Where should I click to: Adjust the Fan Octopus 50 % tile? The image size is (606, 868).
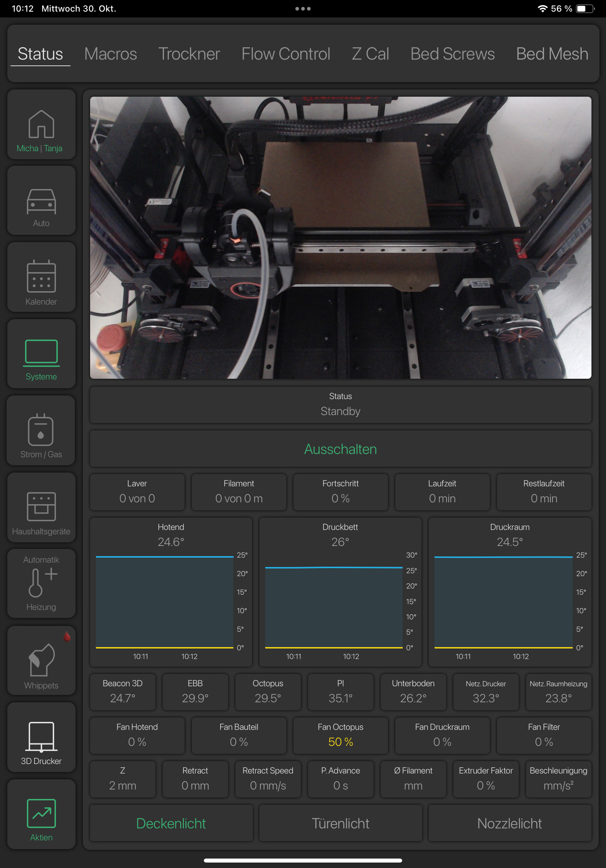pos(340,735)
